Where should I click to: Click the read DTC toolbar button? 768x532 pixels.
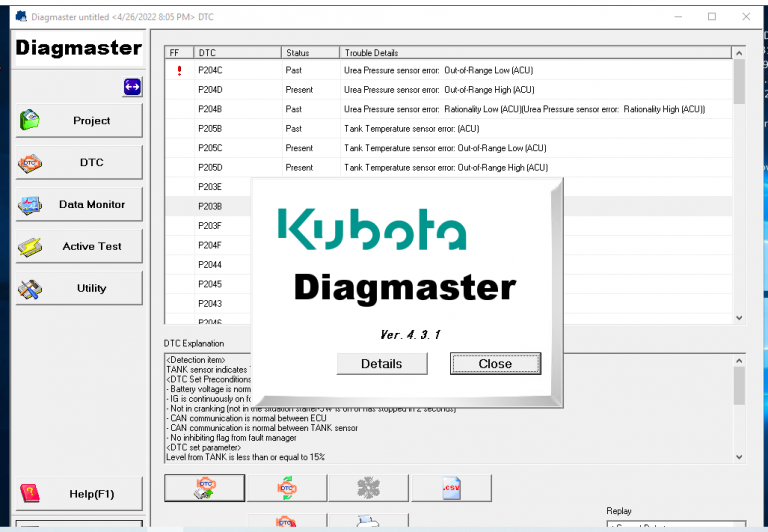click(x=204, y=488)
